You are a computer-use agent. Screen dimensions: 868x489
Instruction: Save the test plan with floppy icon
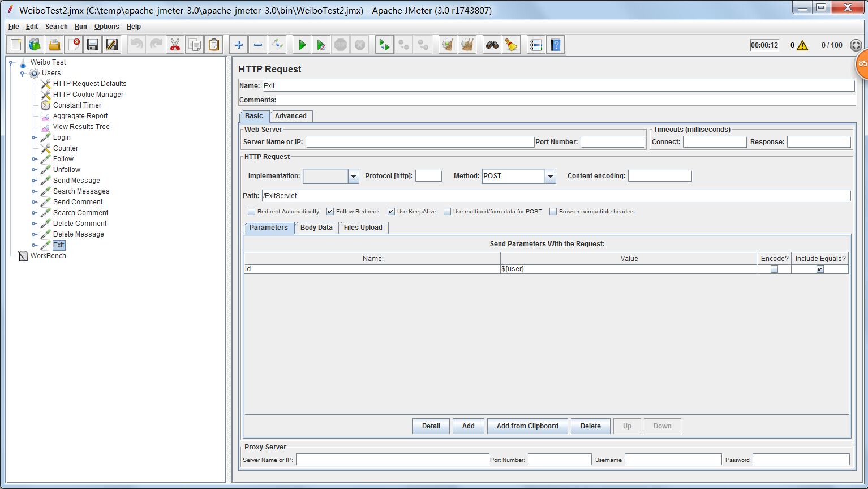(x=93, y=45)
